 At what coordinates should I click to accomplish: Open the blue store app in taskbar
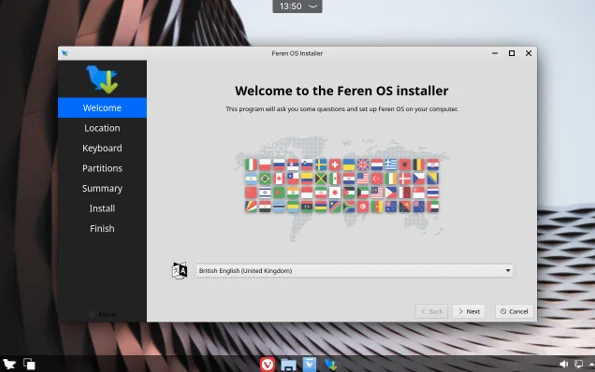(309, 364)
